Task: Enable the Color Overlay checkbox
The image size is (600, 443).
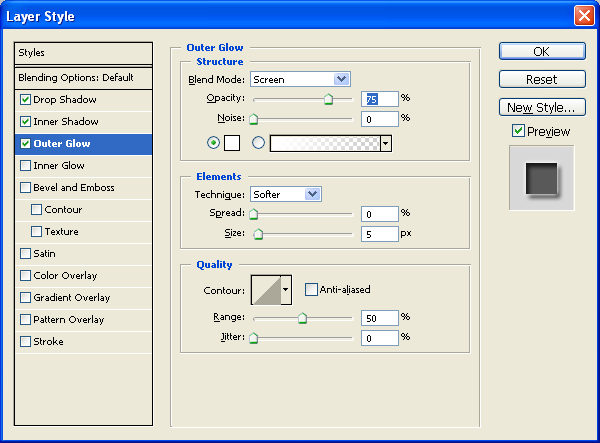Action: click(x=25, y=276)
